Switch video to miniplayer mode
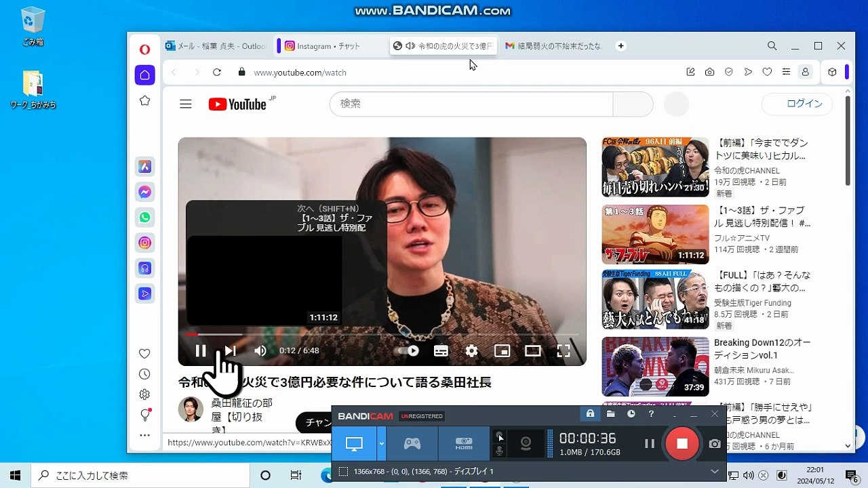This screenshot has height=488, width=868. (x=502, y=350)
